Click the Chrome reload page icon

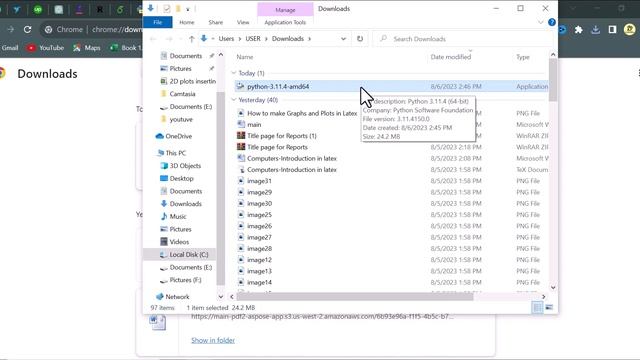(x=27, y=29)
